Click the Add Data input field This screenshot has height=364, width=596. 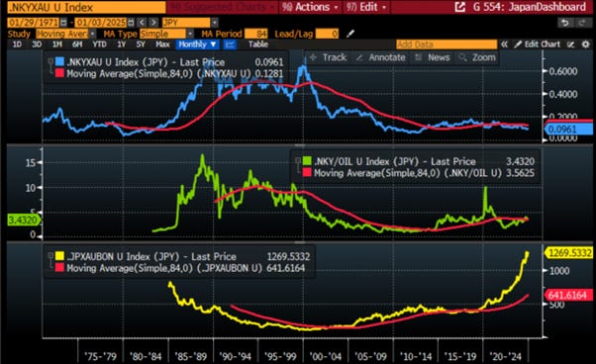coord(447,45)
